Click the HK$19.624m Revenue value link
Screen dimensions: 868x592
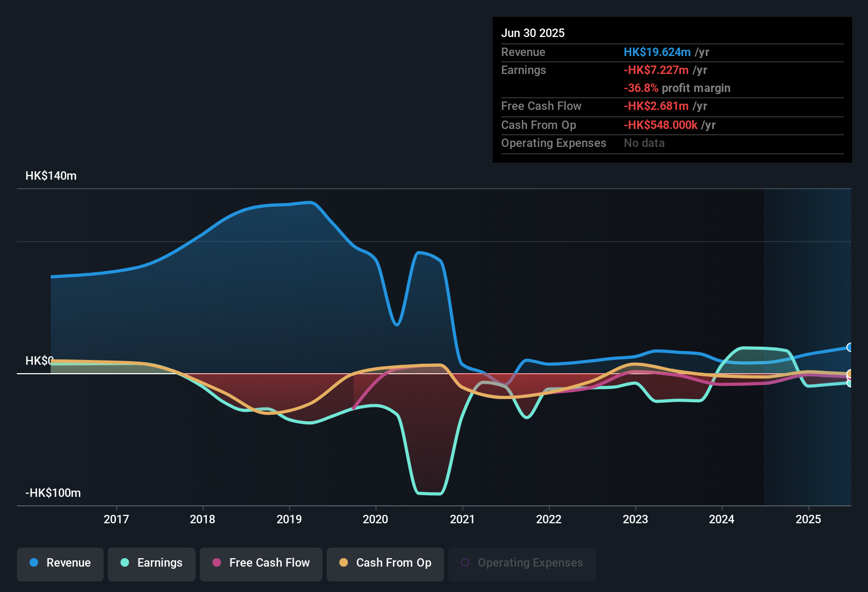pyautogui.click(x=657, y=52)
